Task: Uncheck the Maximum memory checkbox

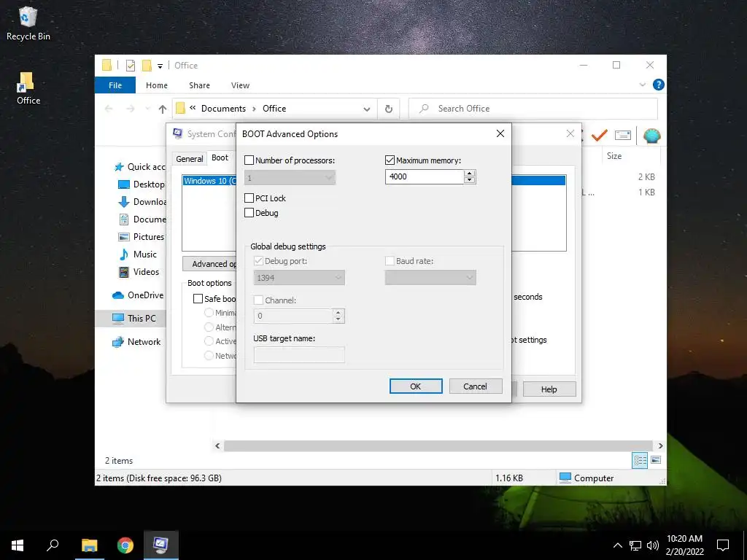Action: (x=390, y=160)
